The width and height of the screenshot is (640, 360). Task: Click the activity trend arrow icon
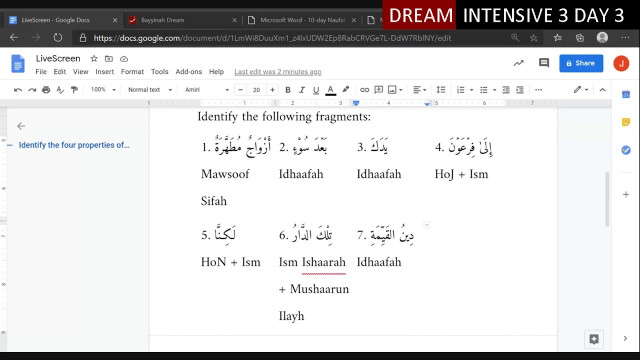(518, 63)
